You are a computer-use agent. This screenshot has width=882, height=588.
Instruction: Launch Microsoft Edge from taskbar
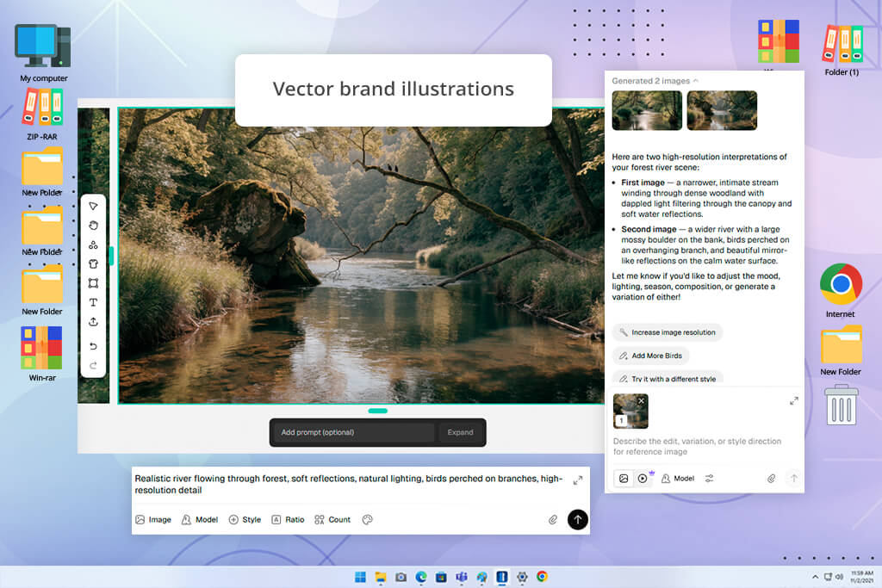click(421, 577)
